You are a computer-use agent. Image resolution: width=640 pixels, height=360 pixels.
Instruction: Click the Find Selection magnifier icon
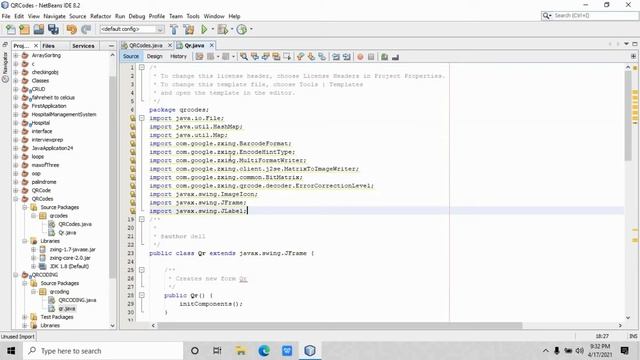pyautogui.click(x=244, y=57)
